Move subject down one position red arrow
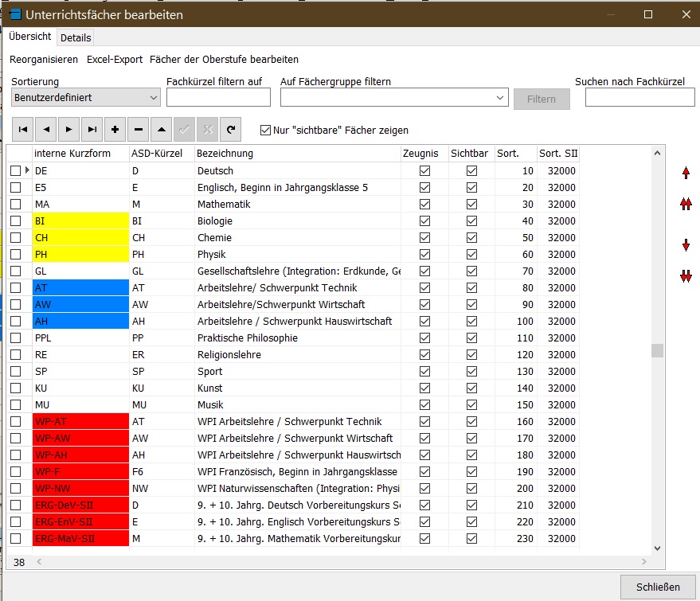Screen dimensions: 700x601 click(x=686, y=245)
